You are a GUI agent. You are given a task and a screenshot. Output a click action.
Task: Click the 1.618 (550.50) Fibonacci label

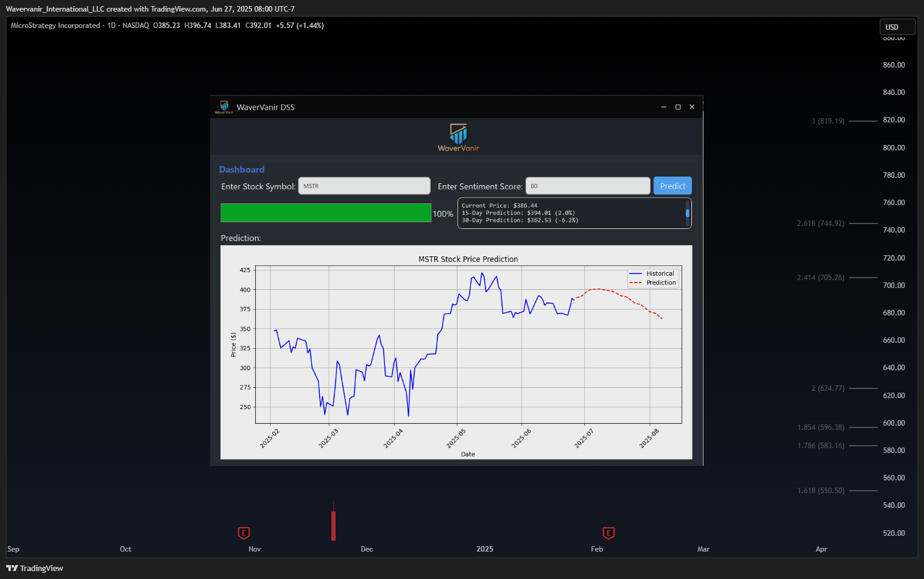[820, 491]
